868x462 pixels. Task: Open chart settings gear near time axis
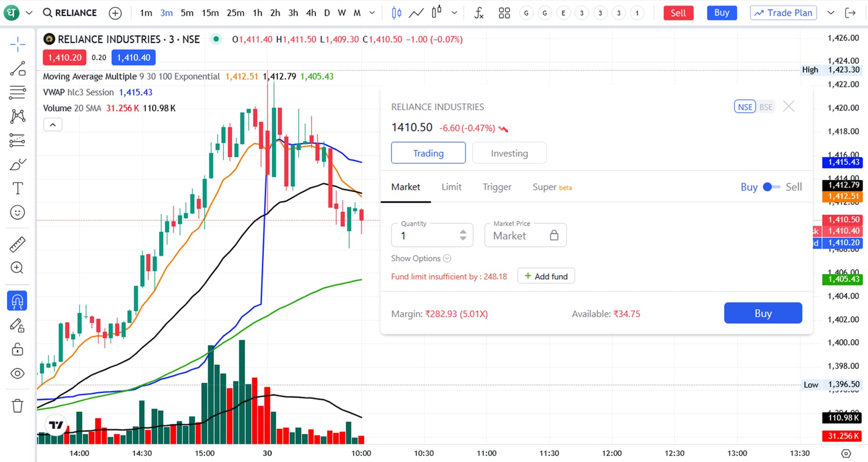point(846,453)
